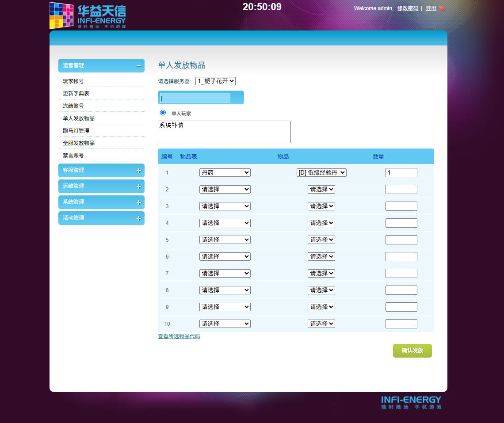This screenshot has width=504, height=423.
Task: Click the 修改密码 link
Action: 408,8
